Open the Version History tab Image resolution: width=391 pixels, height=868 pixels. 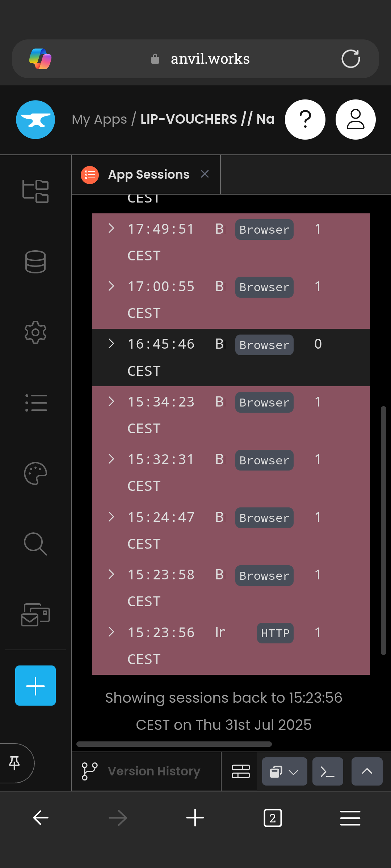pos(154,771)
